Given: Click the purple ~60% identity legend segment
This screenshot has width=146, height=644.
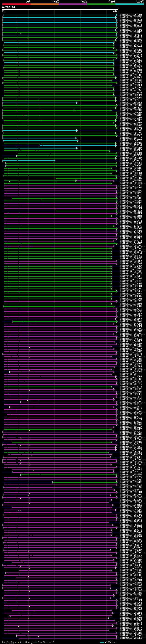Looking at the screenshot, I should click(73, 4).
